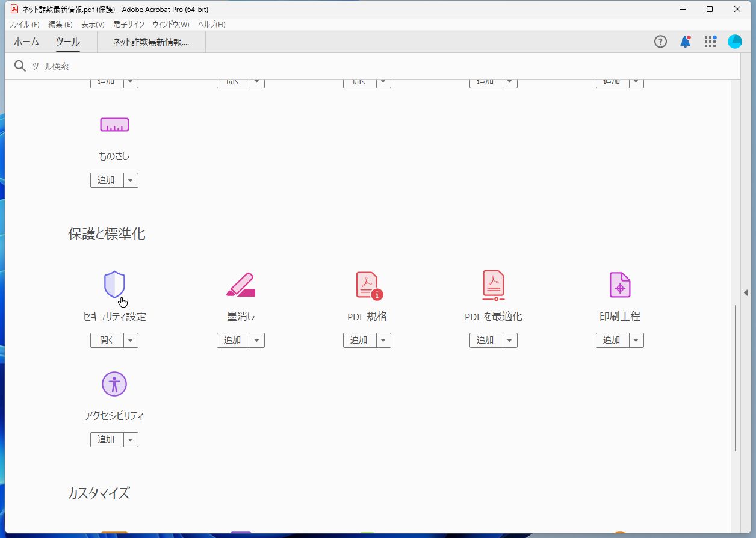Click the PDF 規格 tool icon
Image resolution: width=756 pixels, height=538 pixels.
click(x=367, y=285)
